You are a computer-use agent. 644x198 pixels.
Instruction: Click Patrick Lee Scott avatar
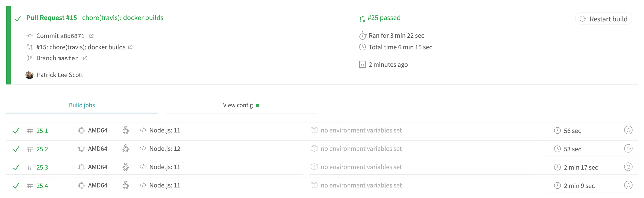[30, 75]
